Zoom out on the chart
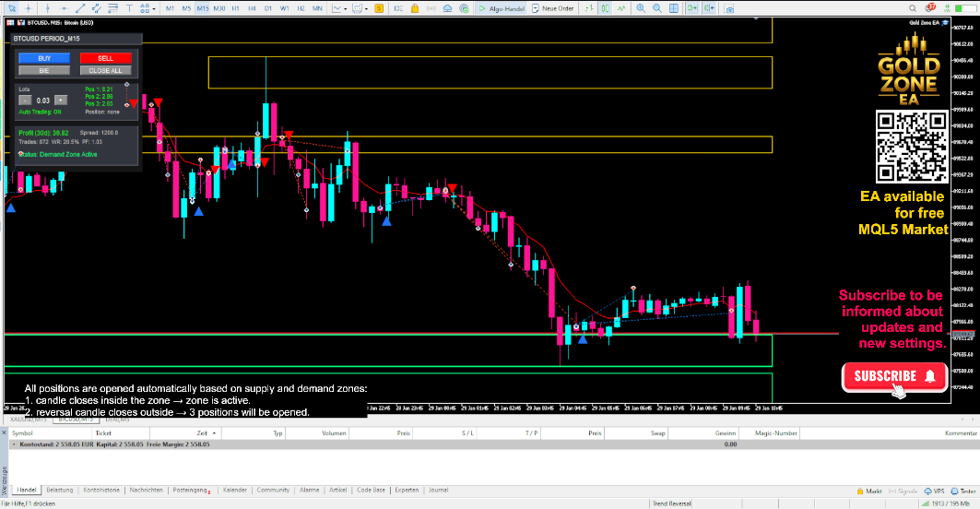This screenshot has height=509, width=980. (657, 8)
